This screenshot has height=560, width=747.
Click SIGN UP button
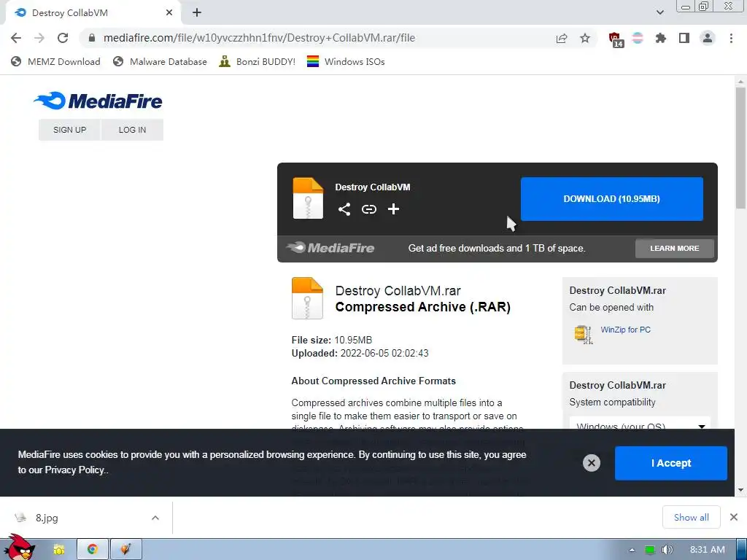[x=69, y=130]
